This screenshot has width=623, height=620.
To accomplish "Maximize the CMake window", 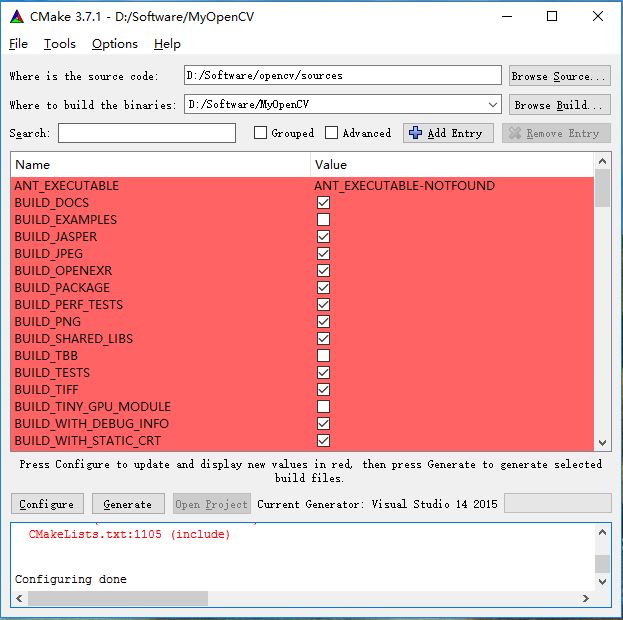I will click(551, 16).
